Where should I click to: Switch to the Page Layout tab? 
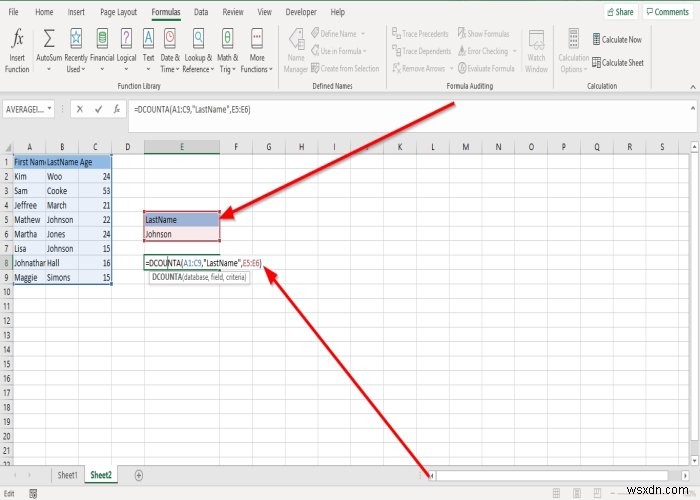tap(118, 12)
